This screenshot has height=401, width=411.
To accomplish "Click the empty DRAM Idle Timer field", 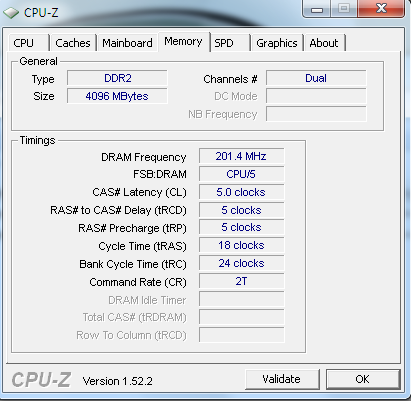I will coord(242,300).
